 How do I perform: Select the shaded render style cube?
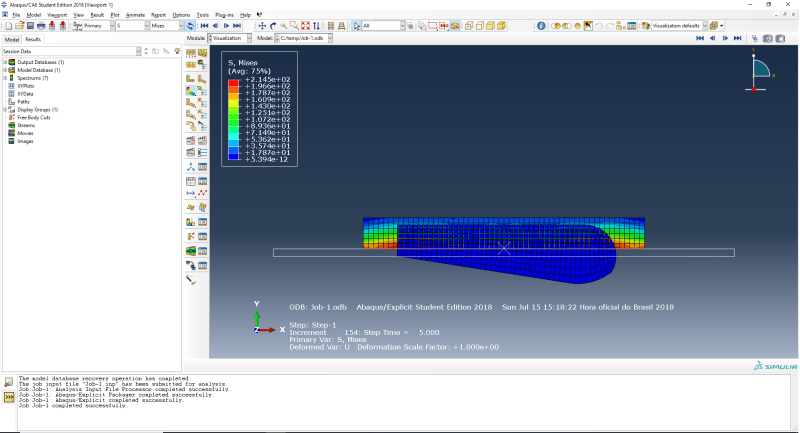502,26
